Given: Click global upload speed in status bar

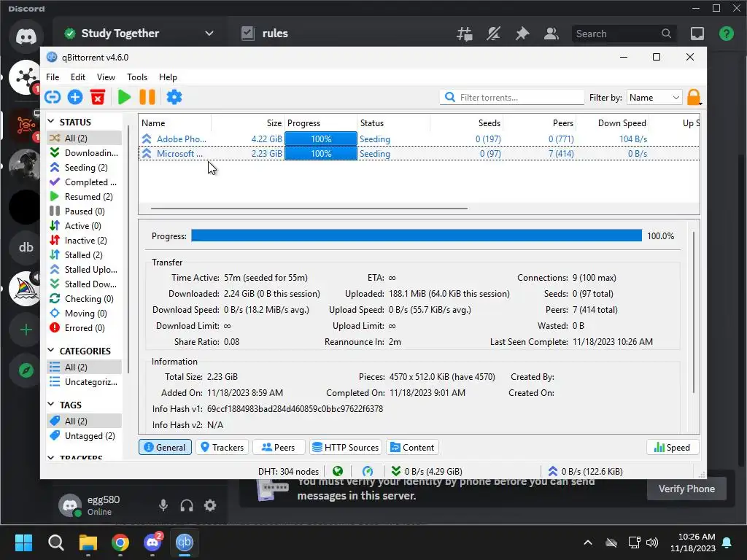Looking at the screenshot, I should (585, 471).
